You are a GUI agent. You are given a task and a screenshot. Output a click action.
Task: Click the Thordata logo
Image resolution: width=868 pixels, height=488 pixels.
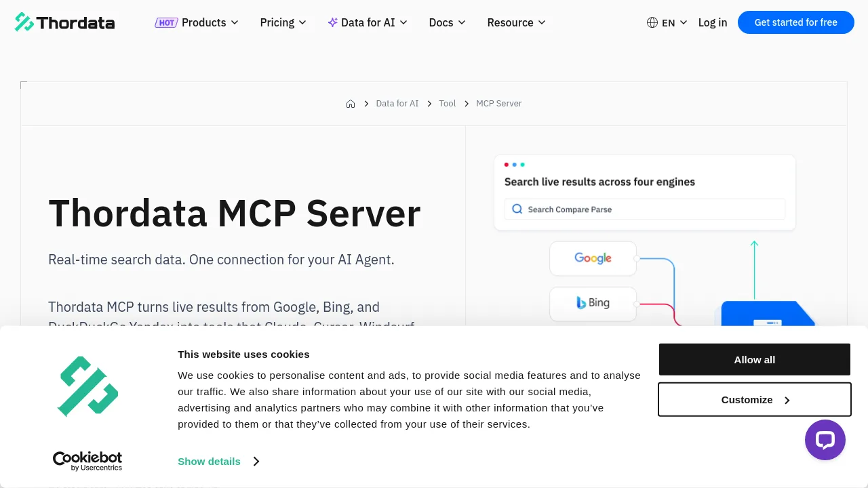[x=64, y=22]
